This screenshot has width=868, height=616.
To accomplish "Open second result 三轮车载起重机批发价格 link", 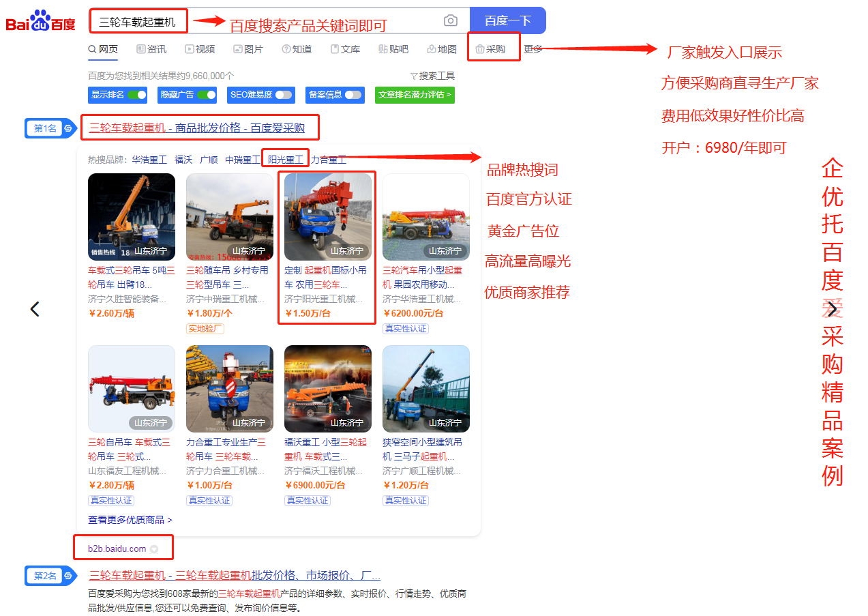I will point(235,575).
